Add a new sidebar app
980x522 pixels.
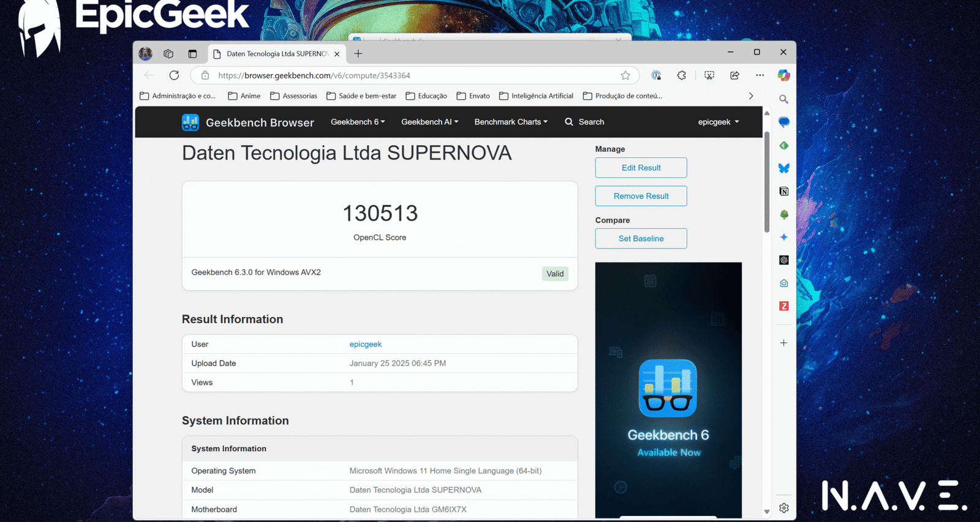pos(784,343)
